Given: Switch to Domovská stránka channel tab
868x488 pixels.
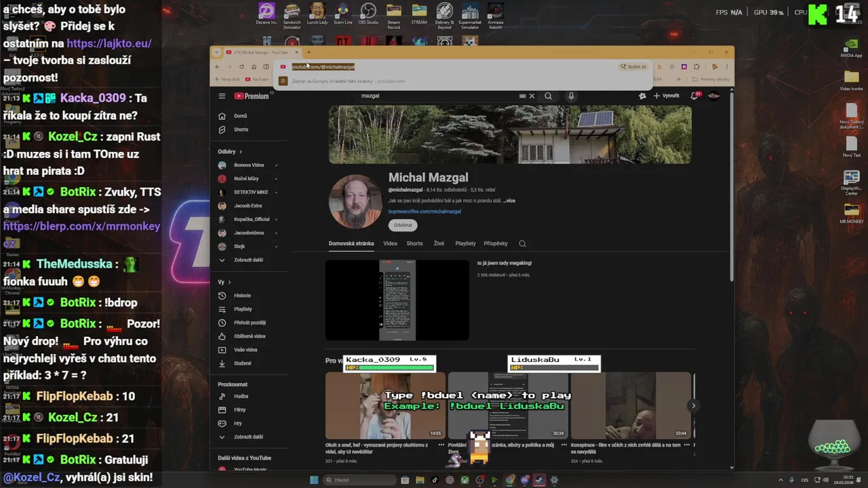Looking at the screenshot, I should [351, 243].
